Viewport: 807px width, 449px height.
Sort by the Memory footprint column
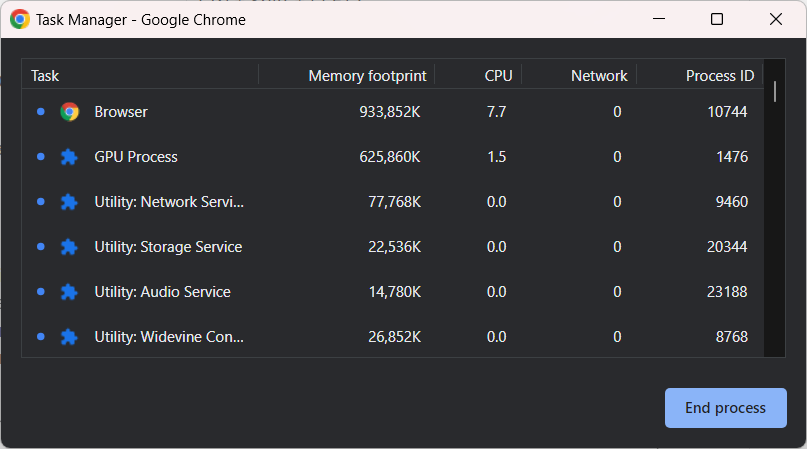pyautogui.click(x=367, y=76)
